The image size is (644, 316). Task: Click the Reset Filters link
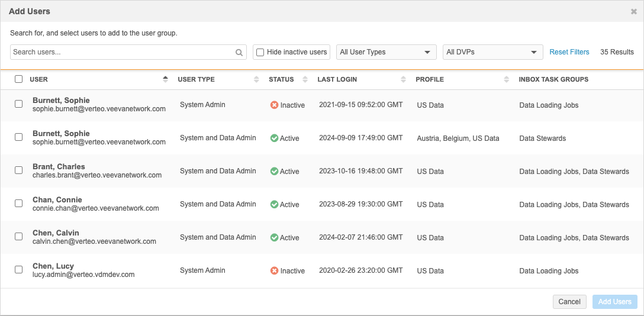click(x=569, y=52)
